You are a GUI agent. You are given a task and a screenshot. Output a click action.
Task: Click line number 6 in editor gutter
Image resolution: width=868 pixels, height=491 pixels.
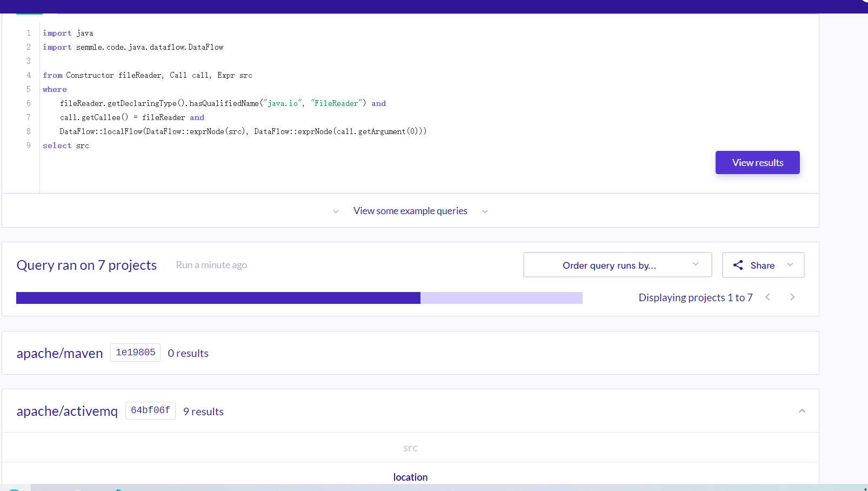point(29,103)
